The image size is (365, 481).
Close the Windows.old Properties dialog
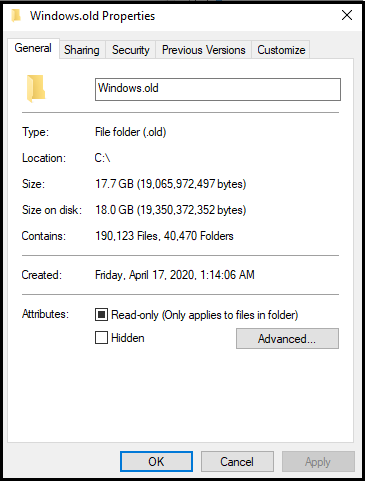click(347, 15)
